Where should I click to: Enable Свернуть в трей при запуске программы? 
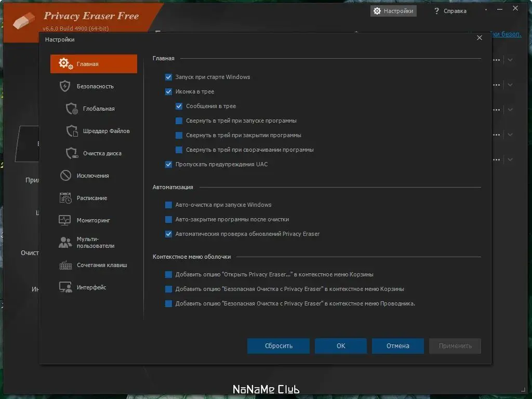pyautogui.click(x=179, y=121)
